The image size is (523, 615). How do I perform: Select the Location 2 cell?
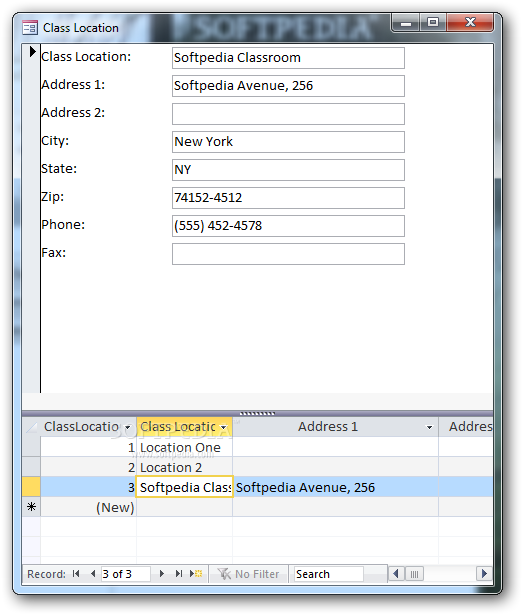tap(184, 467)
